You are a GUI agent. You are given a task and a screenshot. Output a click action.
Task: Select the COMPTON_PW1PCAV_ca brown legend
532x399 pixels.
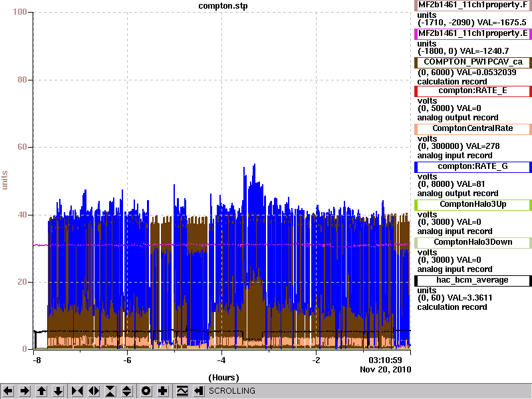pyautogui.click(x=473, y=62)
